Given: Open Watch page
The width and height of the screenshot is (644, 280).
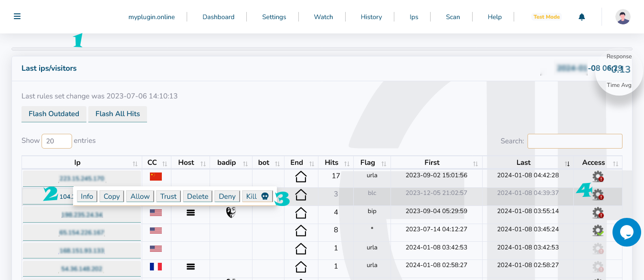Looking at the screenshot, I should coord(323,17).
